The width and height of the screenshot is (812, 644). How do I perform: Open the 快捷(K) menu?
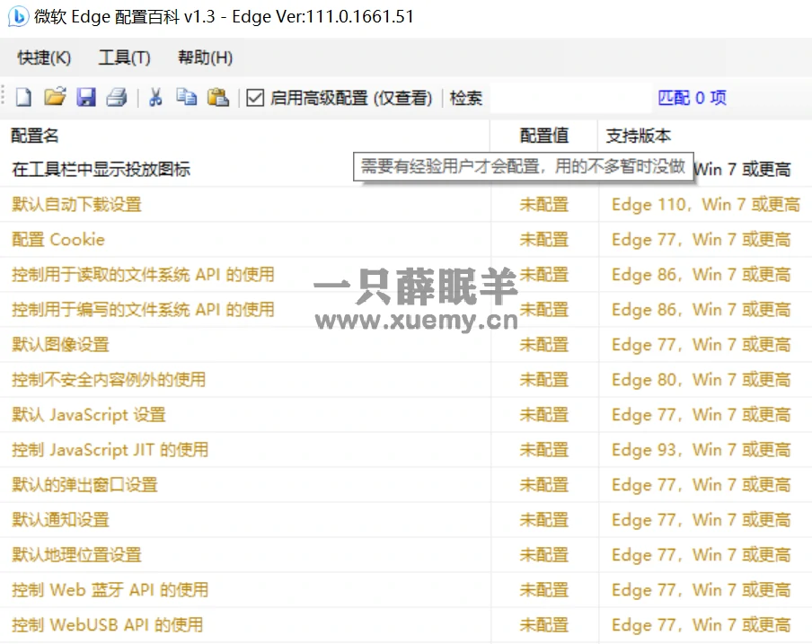[44, 57]
